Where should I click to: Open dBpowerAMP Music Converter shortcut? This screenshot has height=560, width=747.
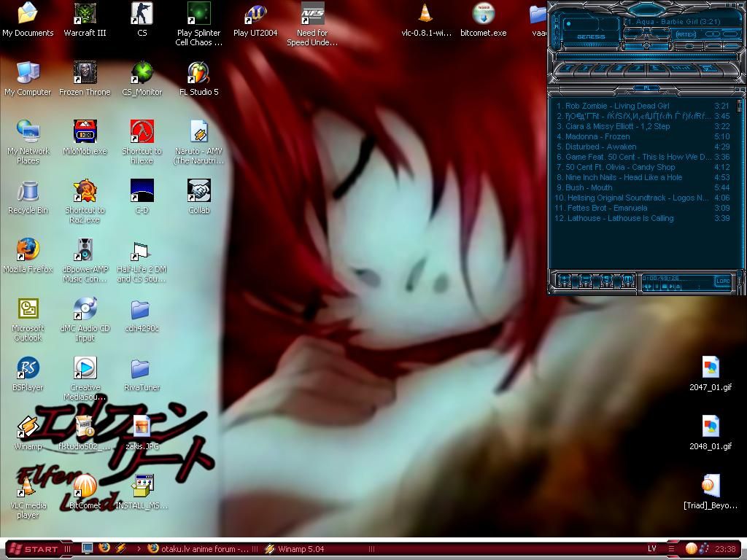[x=85, y=260]
